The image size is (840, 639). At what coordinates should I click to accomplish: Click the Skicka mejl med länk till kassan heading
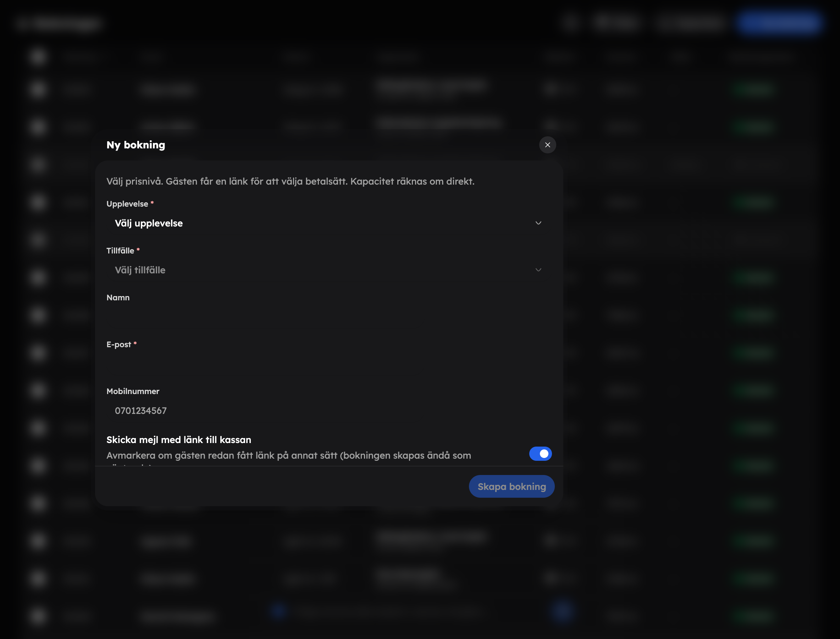(179, 440)
